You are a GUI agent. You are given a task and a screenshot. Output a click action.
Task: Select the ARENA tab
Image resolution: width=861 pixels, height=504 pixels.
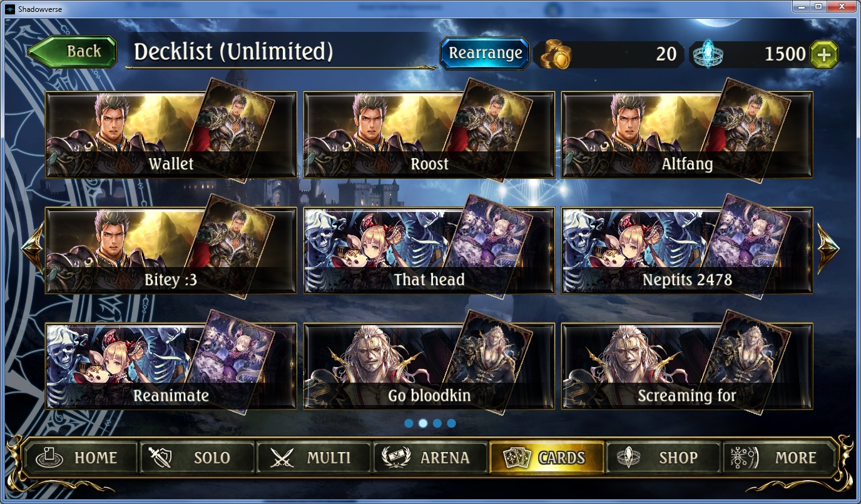tap(430, 458)
